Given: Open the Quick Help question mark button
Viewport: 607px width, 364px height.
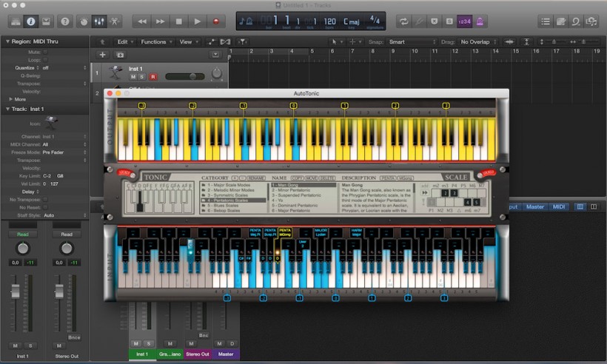Looking at the screenshot, I should click(x=64, y=21).
